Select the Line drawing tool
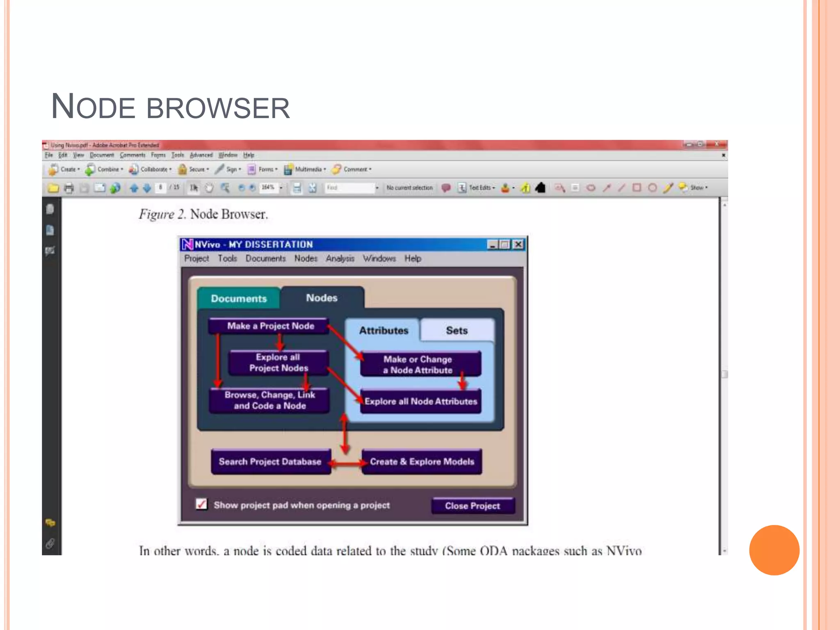 (x=622, y=188)
